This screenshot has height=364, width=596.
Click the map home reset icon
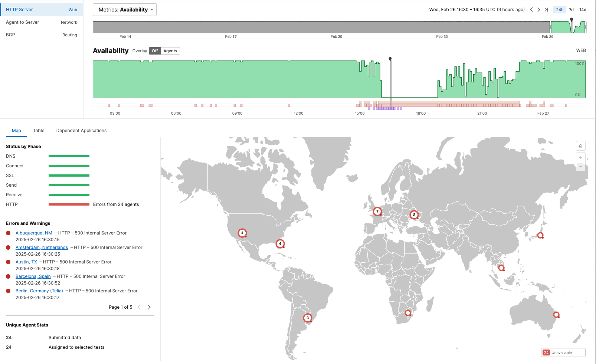(581, 146)
